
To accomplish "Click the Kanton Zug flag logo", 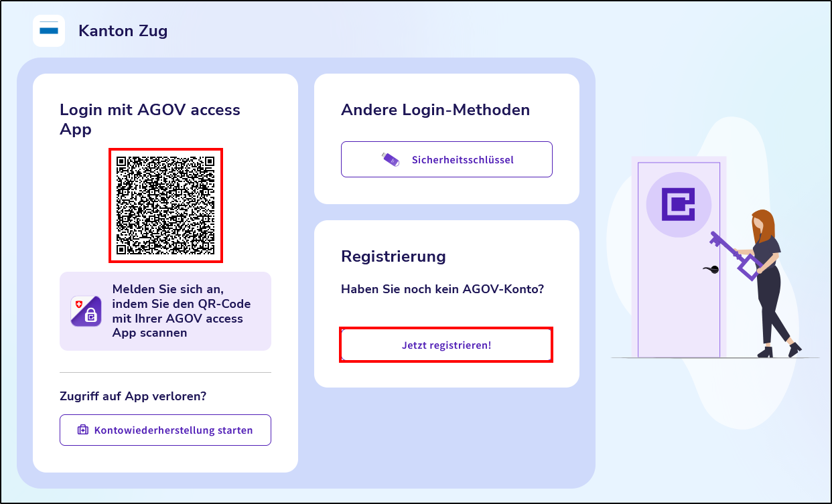I will click(49, 31).
